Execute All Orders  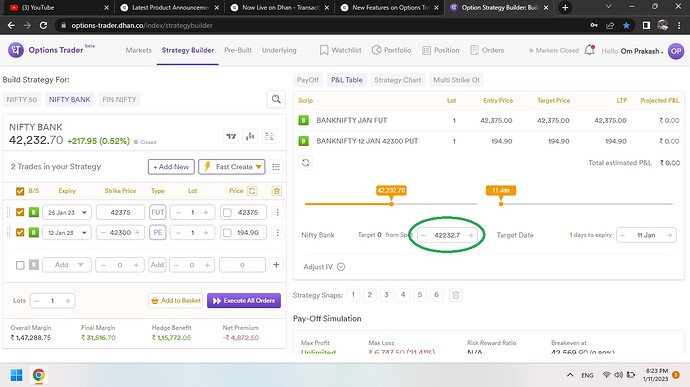(244, 301)
